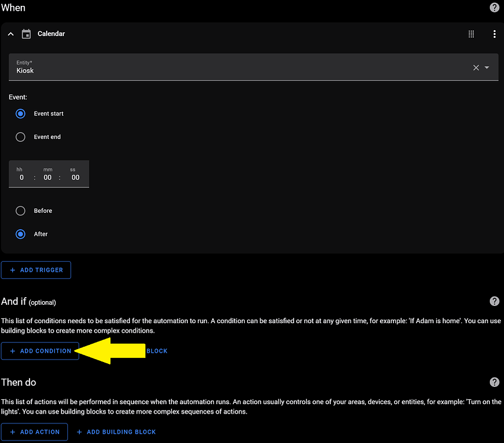Click Add Building Block under Then do
Screen dimensions: 504x443
click(x=116, y=432)
